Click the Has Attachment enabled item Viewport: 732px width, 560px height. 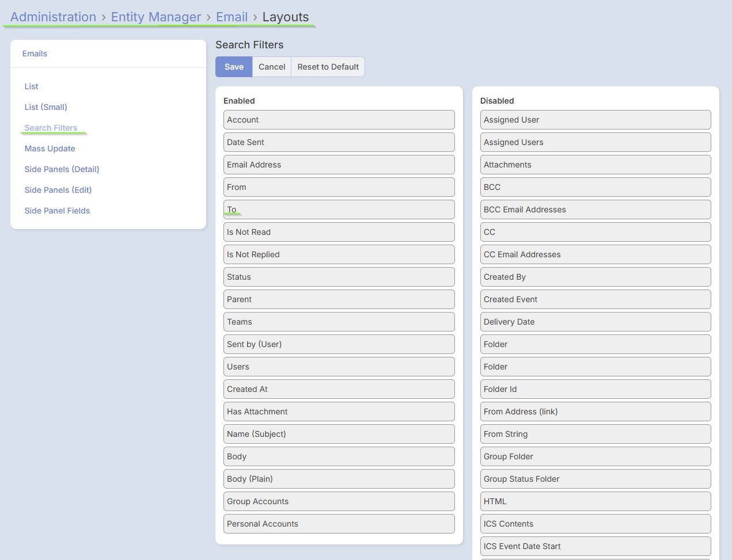click(x=339, y=412)
